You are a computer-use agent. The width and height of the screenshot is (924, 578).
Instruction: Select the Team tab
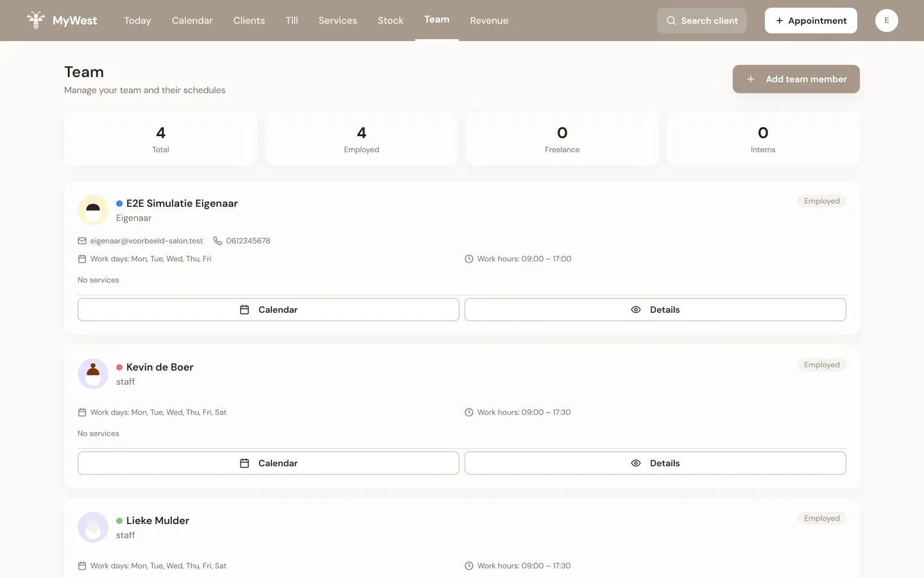[x=437, y=20]
